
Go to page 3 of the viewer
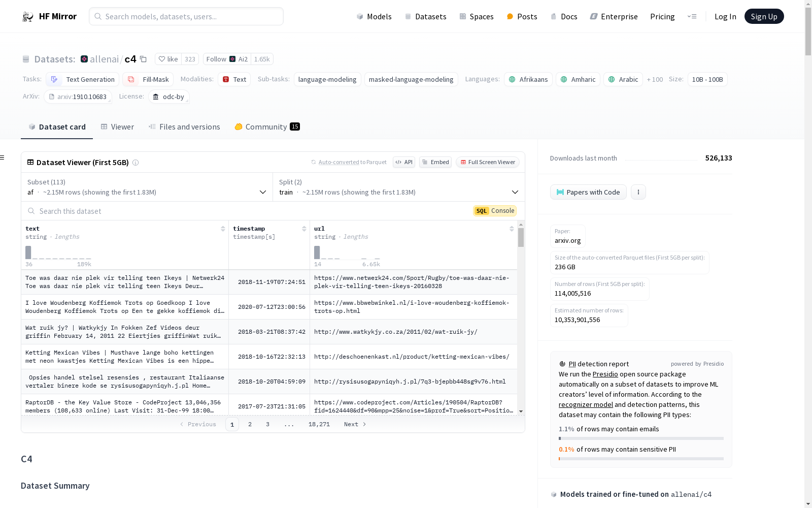pyautogui.click(x=267, y=424)
